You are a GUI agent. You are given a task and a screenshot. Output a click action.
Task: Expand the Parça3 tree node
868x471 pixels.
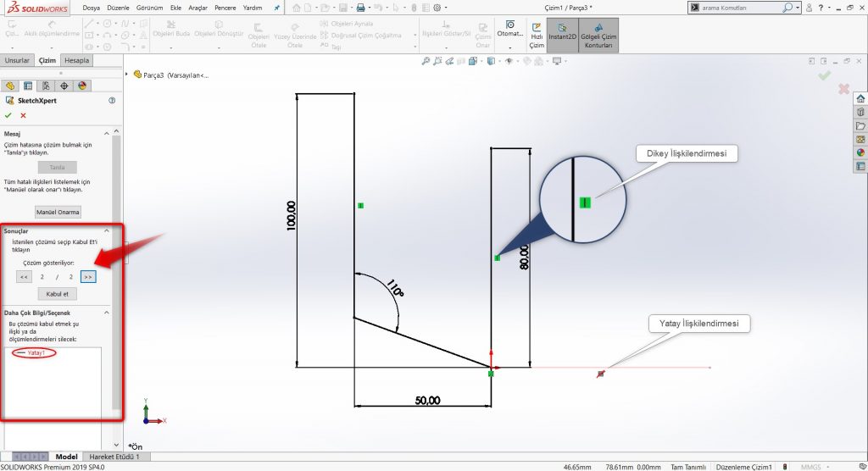127,75
